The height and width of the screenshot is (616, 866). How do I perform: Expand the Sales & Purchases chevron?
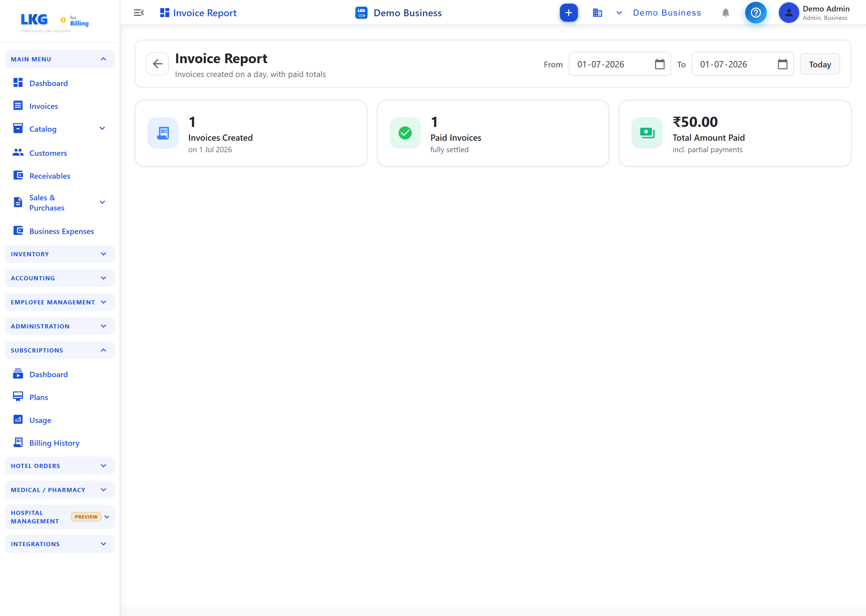coord(102,202)
